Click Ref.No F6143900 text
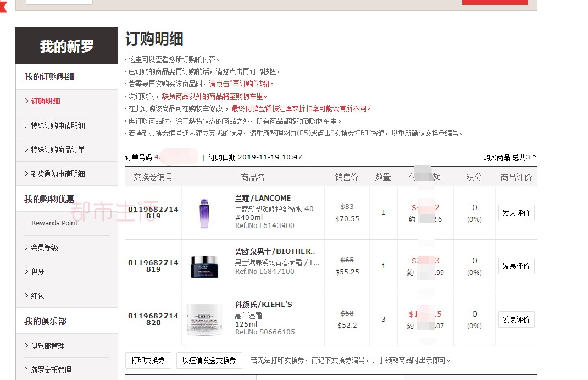Image resolution: width=588 pixels, height=380 pixels. 265,225
